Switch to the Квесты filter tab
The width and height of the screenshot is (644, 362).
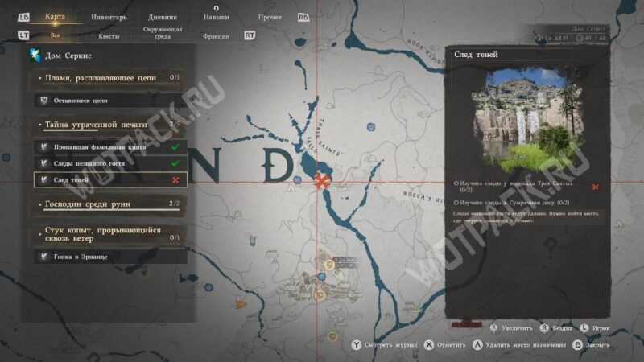click(x=109, y=35)
